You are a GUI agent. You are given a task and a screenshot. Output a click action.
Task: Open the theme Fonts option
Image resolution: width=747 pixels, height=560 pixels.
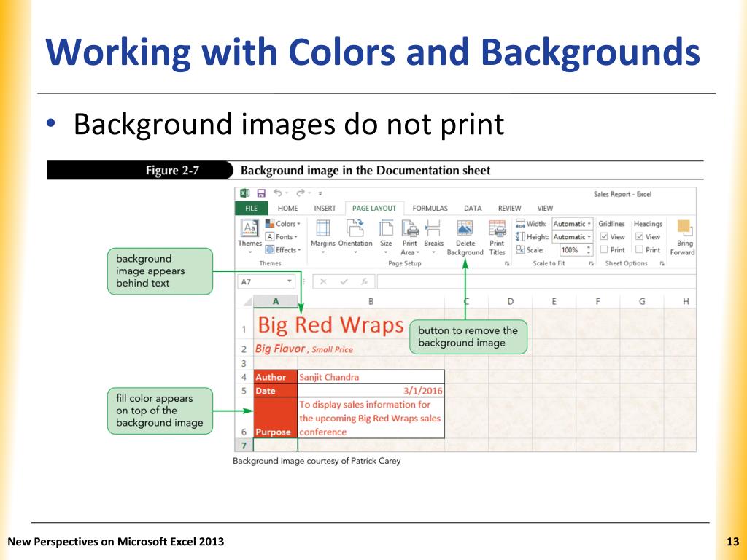pos(282,237)
